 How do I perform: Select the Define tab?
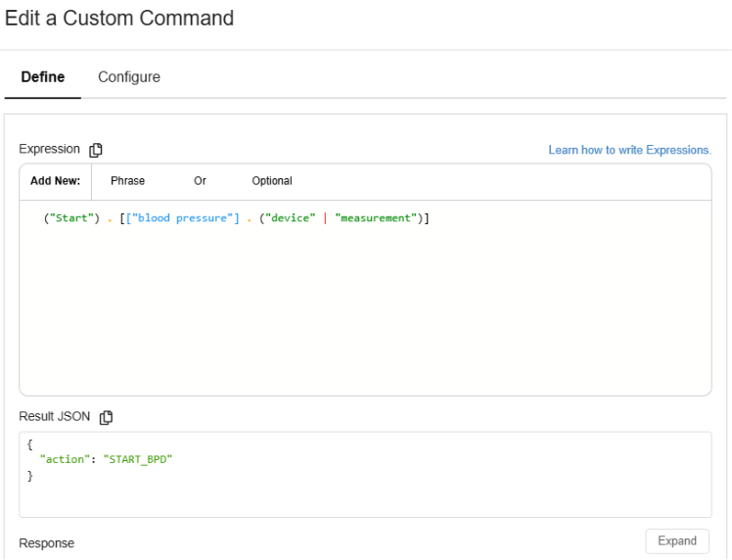click(x=43, y=77)
